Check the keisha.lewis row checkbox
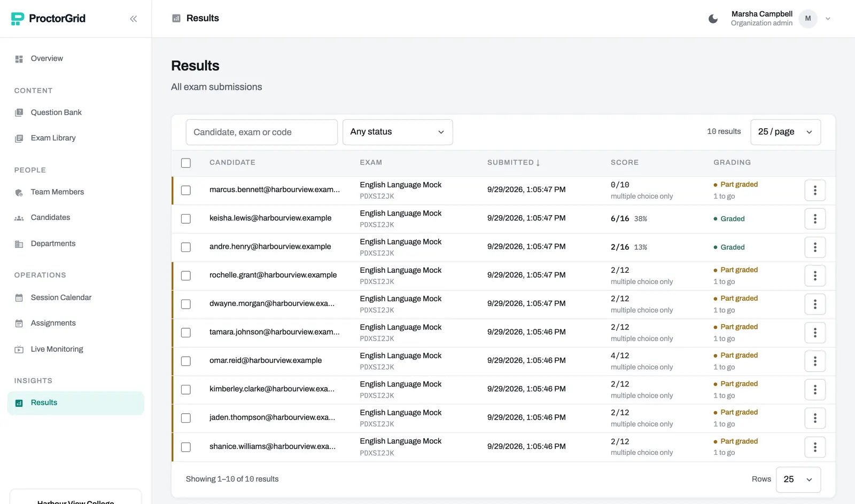 [186, 219]
